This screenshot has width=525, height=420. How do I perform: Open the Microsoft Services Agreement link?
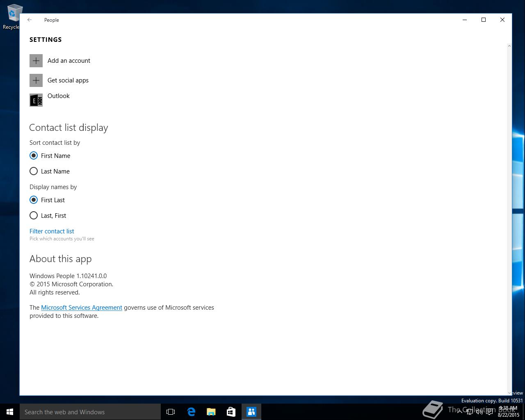tap(82, 308)
